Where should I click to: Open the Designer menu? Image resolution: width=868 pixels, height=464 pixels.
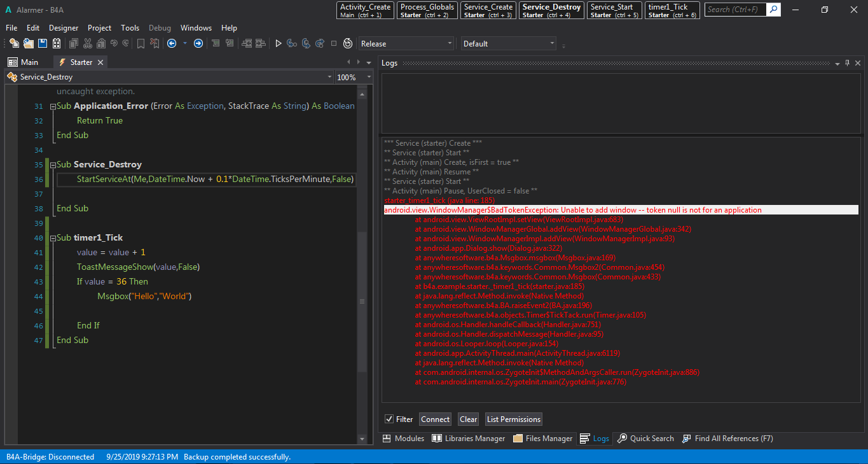click(64, 28)
